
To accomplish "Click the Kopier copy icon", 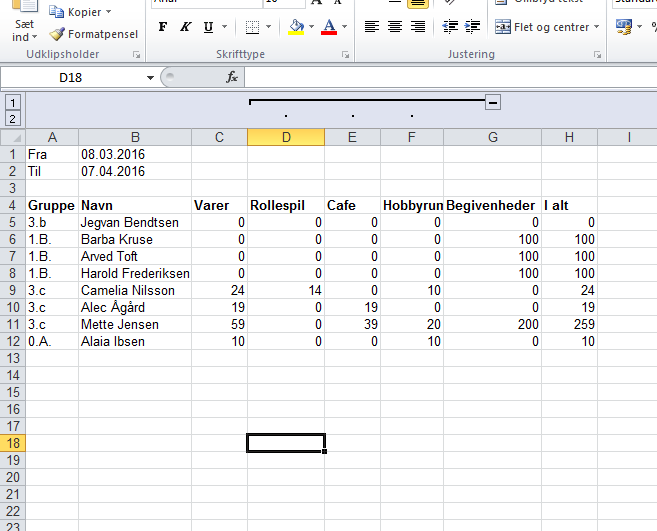I will [56, 12].
